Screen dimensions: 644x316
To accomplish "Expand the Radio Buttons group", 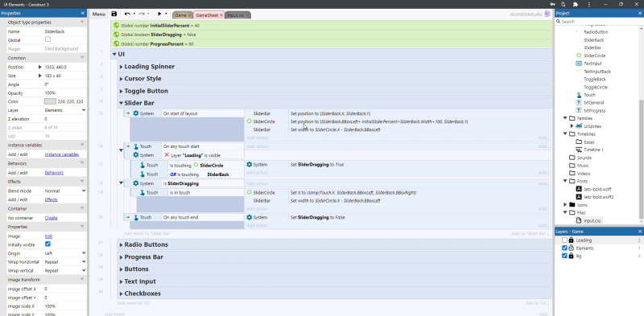I will point(122,244).
